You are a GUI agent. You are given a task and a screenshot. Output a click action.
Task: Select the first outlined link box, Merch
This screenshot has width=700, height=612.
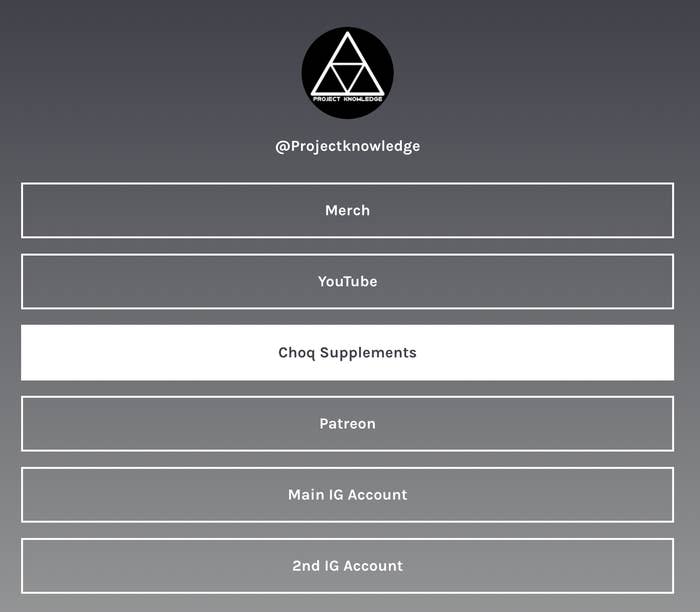(x=347, y=210)
